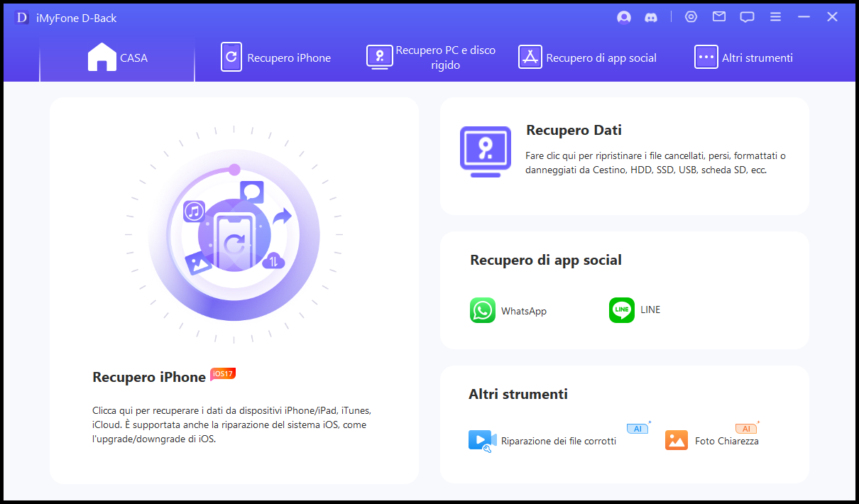This screenshot has width=859, height=504.
Task: Click the share arrow icon in illustration
Action: tap(283, 217)
